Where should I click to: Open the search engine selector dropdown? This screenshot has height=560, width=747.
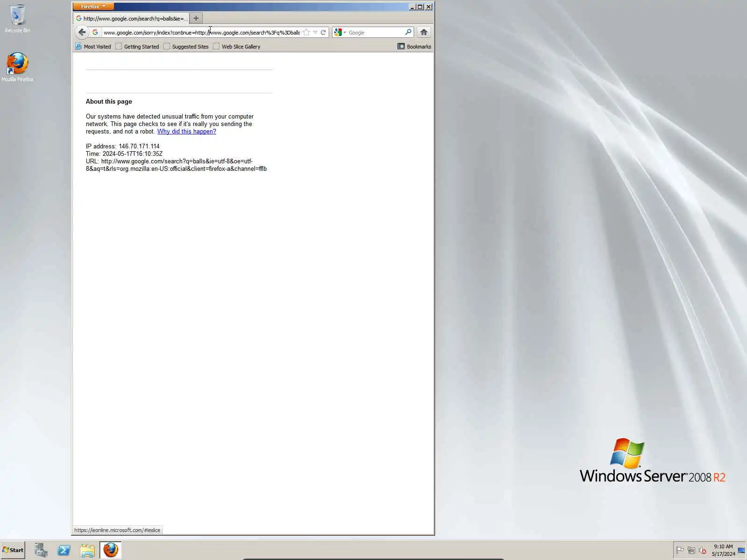click(340, 33)
